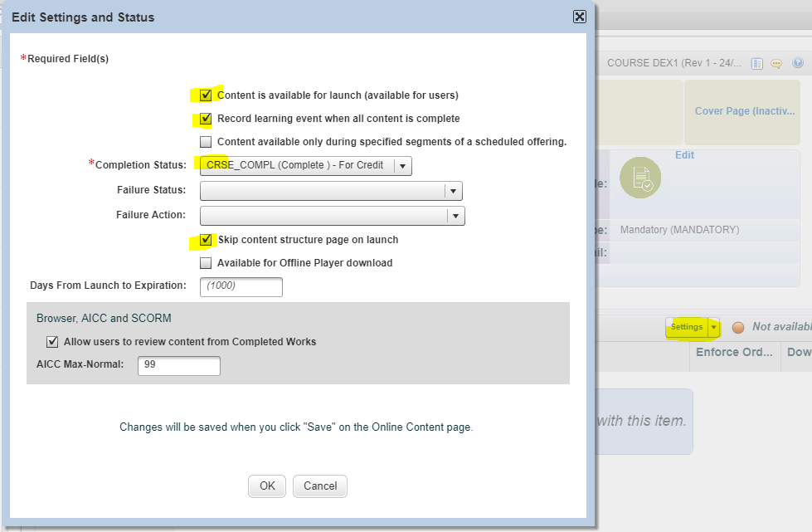Enable content available only during specified segments

click(206, 142)
